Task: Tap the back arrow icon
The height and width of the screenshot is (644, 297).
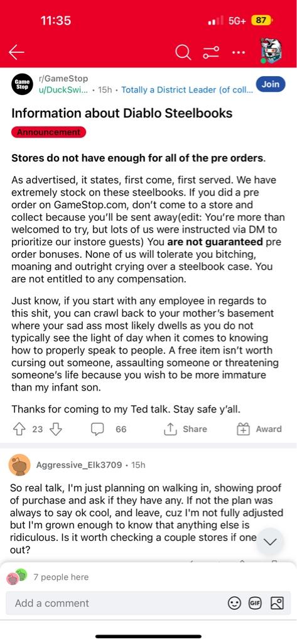Action: click(16, 52)
